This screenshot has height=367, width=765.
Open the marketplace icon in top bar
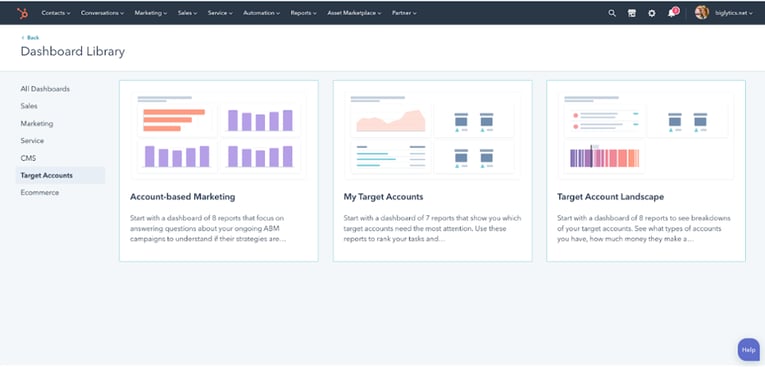(632, 13)
